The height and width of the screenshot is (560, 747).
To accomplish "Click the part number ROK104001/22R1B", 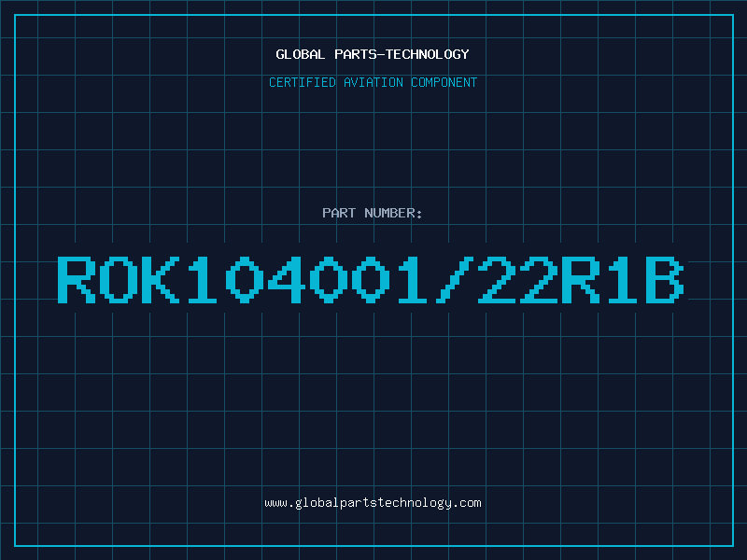I will pyautogui.click(x=371, y=280).
